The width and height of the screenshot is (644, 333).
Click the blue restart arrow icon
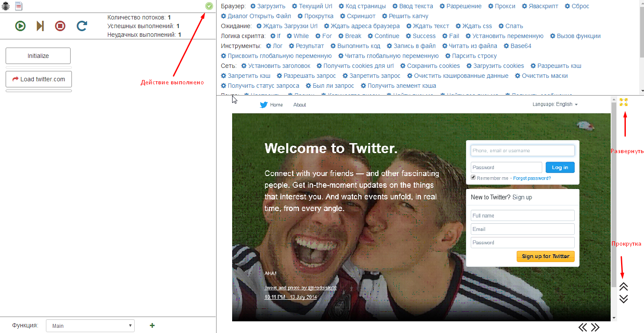click(x=81, y=26)
